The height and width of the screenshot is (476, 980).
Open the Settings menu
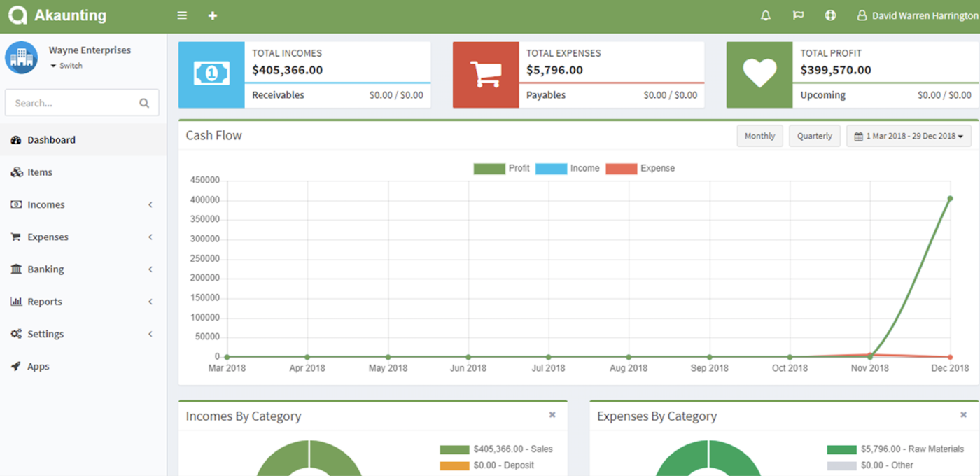44,334
